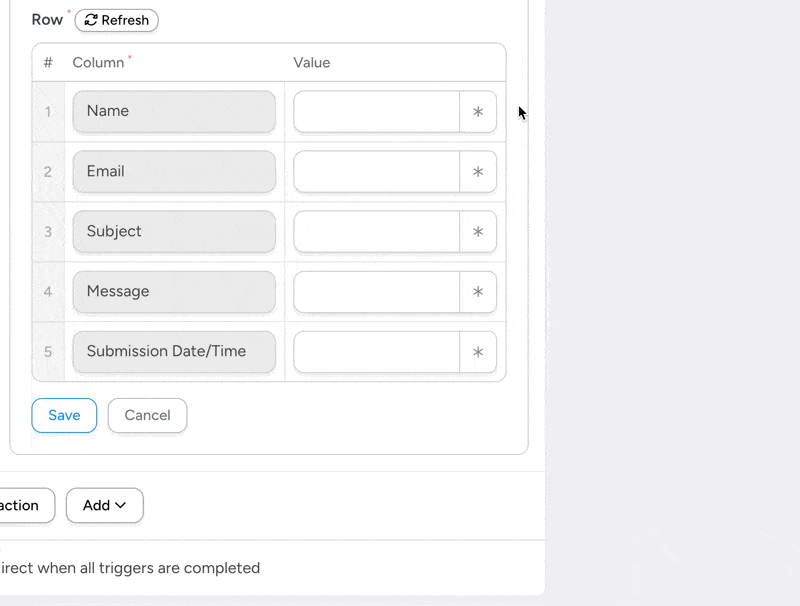Click the Submission Date/Time column field
The image size is (800, 606).
pyautogui.click(x=173, y=352)
